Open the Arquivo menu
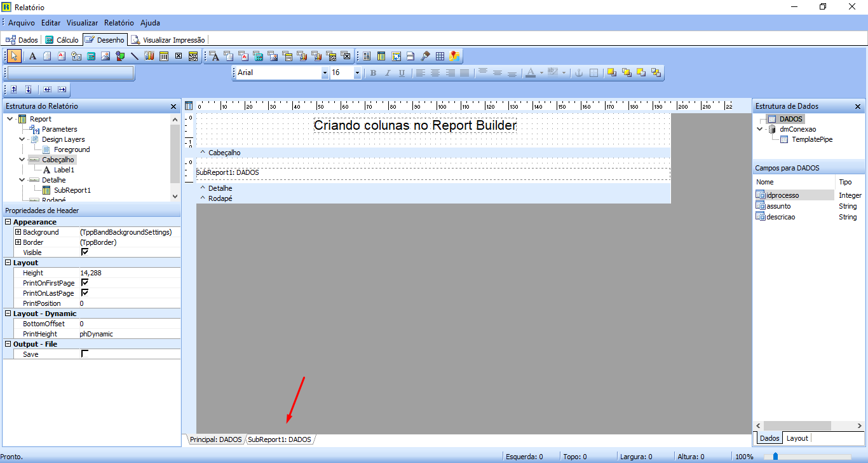 [x=22, y=23]
